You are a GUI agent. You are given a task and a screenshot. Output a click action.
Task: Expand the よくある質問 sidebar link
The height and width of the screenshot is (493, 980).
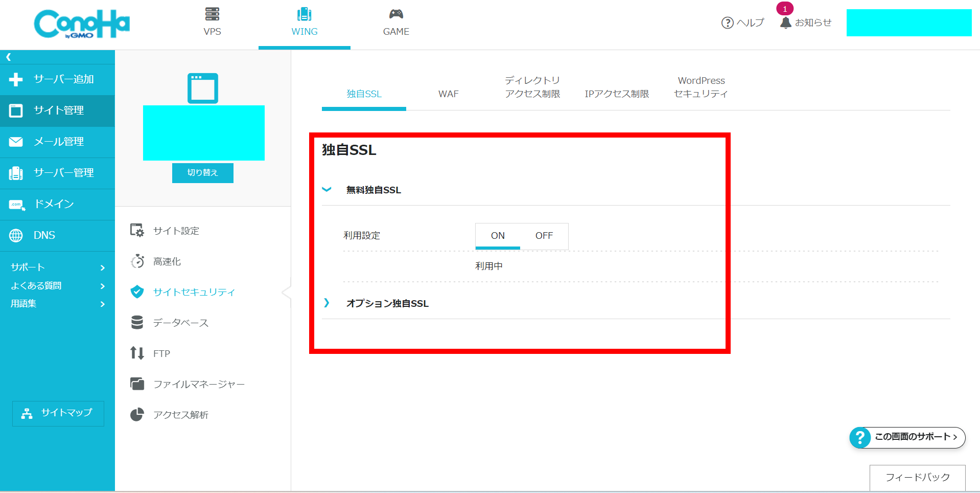click(x=57, y=285)
